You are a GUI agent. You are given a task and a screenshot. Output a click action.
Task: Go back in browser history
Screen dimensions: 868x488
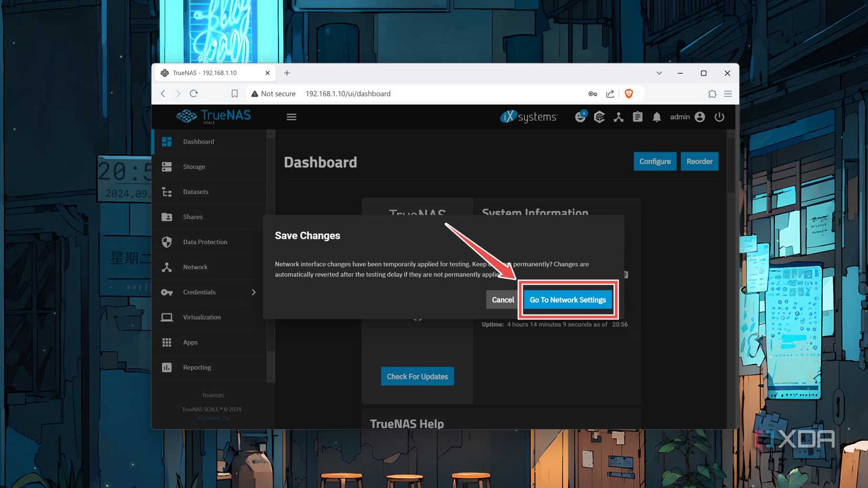coord(163,94)
